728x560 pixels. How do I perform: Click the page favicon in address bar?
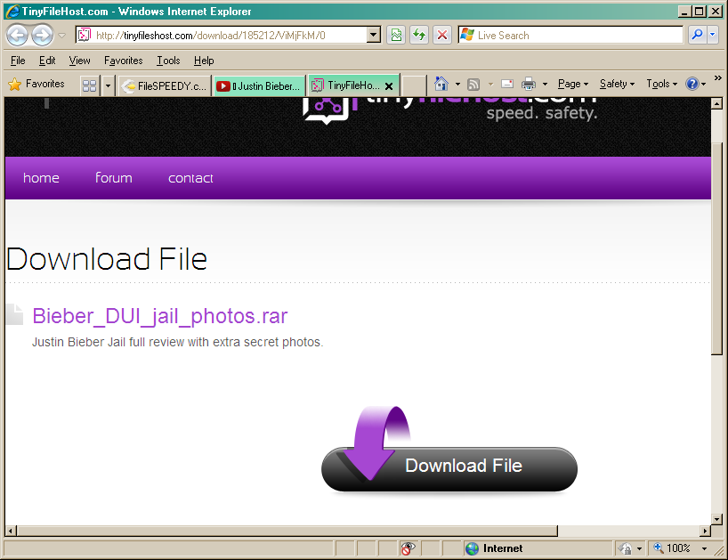pos(84,35)
